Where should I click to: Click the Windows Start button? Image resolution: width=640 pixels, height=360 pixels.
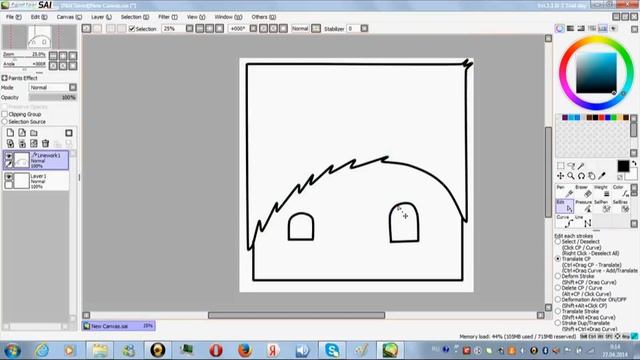12,351
